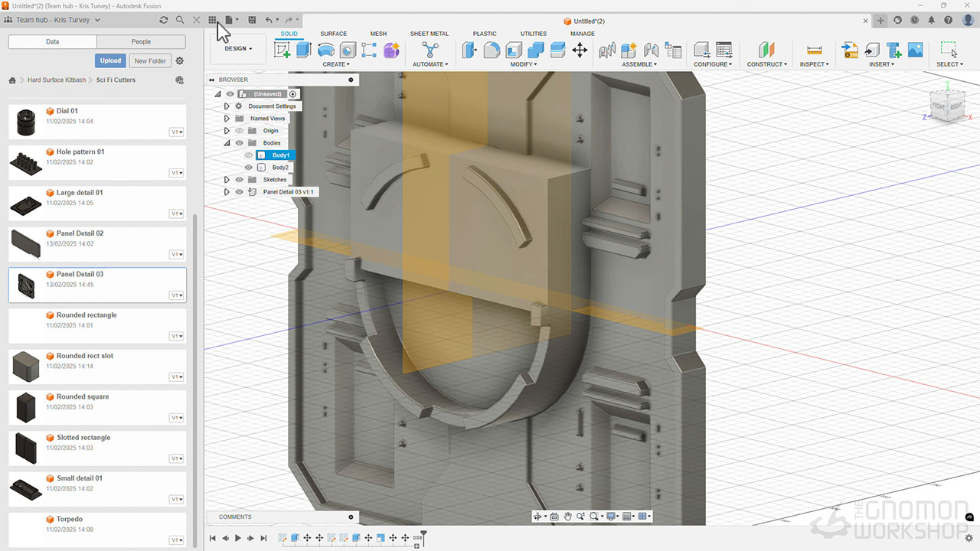Activate the Fillet tool
The height and width of the screenshot is (551, 980).
pos(492,50)
